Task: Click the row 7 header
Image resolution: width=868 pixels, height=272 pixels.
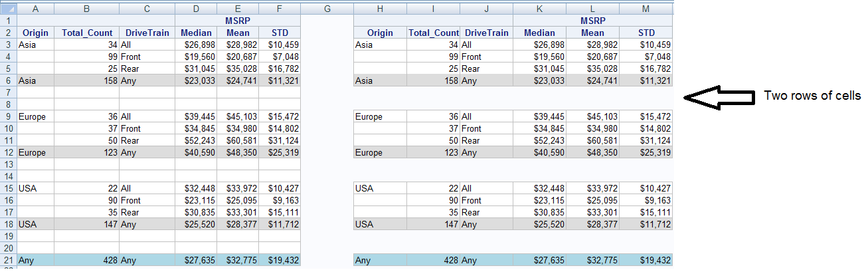Action: point(8,93)
